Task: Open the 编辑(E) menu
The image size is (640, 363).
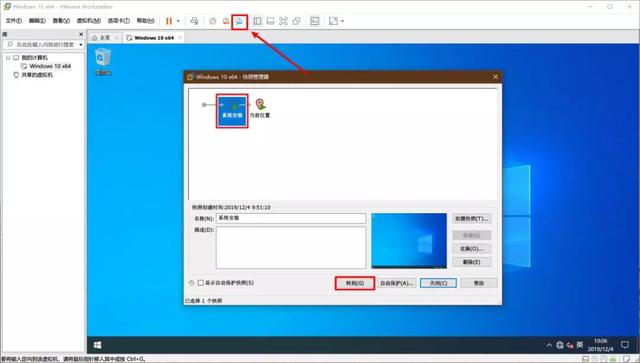Action: 37,21
